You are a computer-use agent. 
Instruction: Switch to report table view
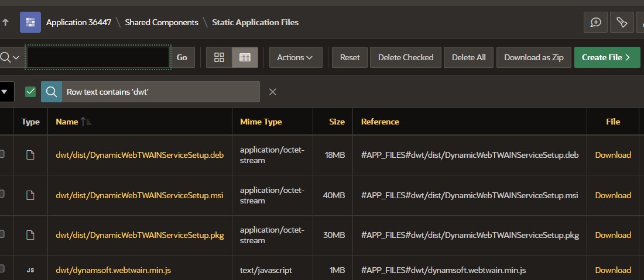coord(245,57)
